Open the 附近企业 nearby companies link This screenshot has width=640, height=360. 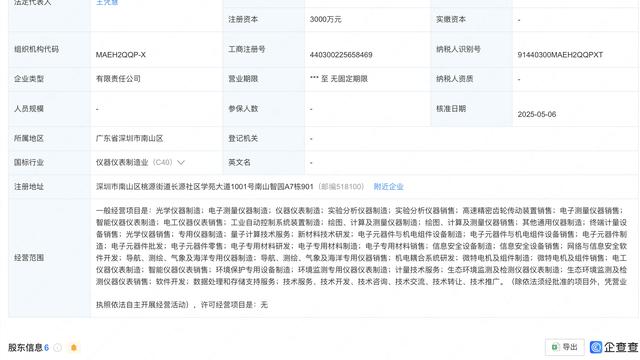388,187
